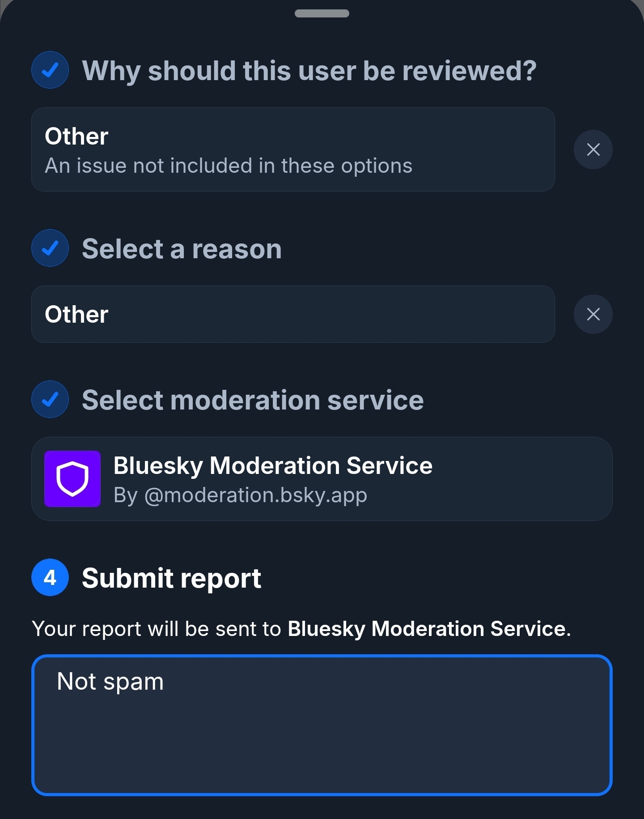Viewport: 644px width, 819px height.
Task: Expand the "Select a reason" step
Action: tap(182, 249)
